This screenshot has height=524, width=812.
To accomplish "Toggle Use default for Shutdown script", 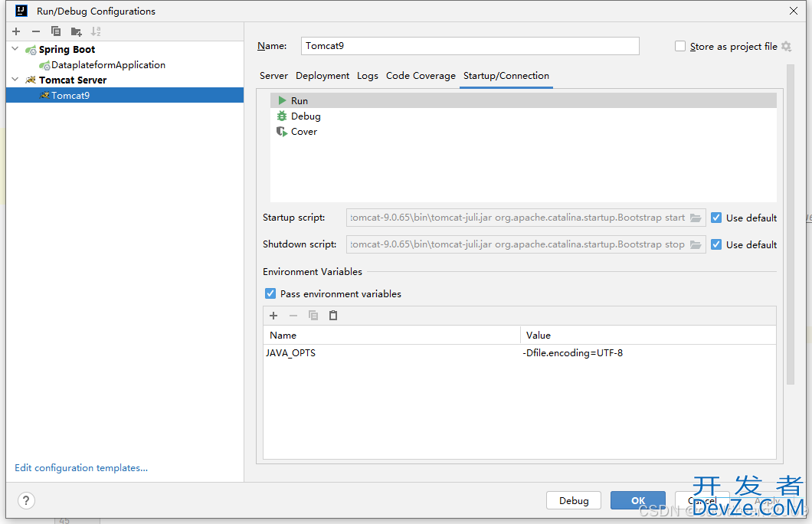I will coord(716,244).
